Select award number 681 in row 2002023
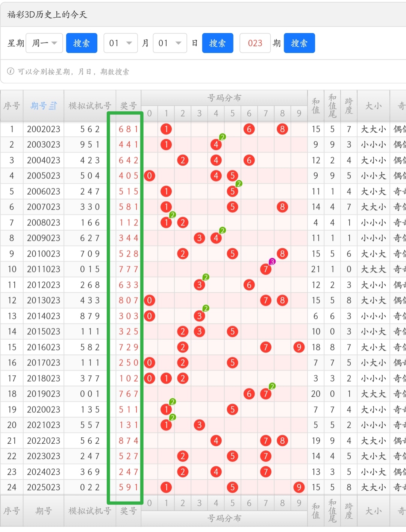406x532 pixels. (x=128, y=129)
